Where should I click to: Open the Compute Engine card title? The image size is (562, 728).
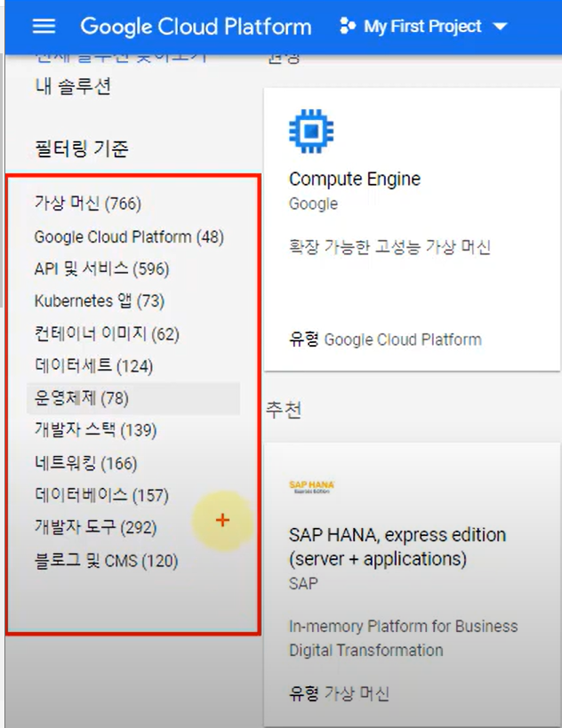[x=355, y=179]
